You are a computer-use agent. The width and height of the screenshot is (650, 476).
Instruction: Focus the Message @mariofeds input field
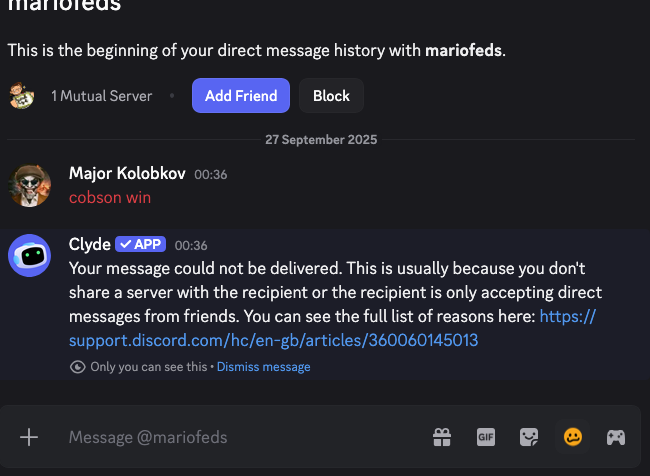pyautogui.click(x=240, y=437)
